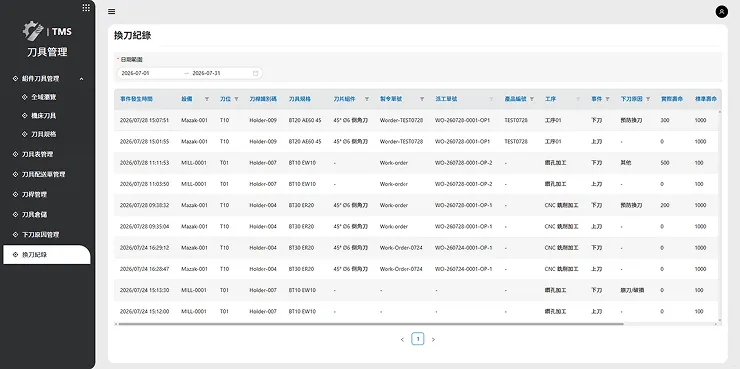
Task: Click the TMS gear logo
Action: click(33, 30)
